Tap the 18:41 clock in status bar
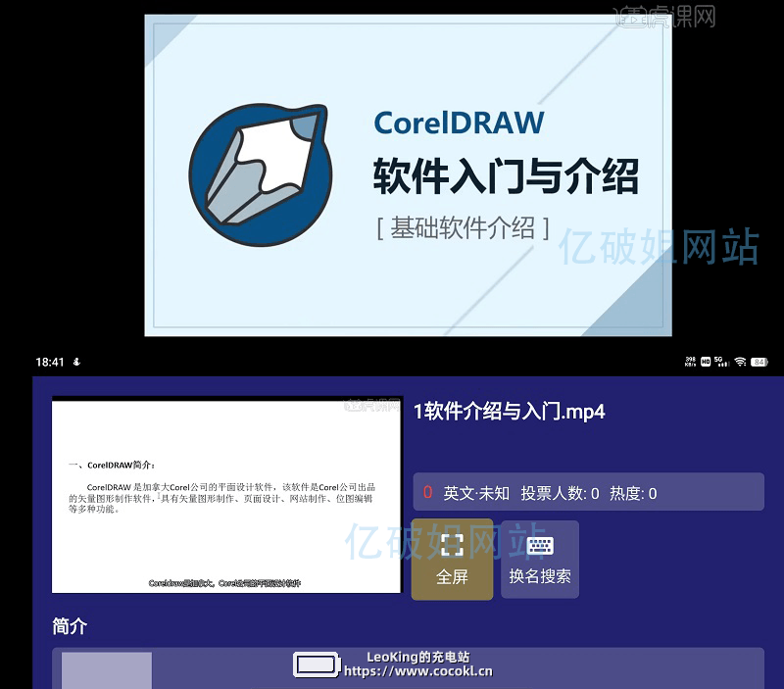 (x=50, y=362)
